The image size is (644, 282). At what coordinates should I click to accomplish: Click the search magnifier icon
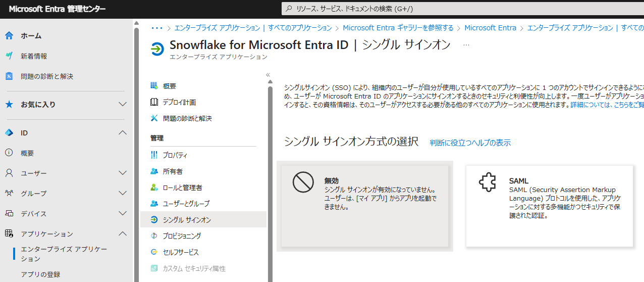289,9
